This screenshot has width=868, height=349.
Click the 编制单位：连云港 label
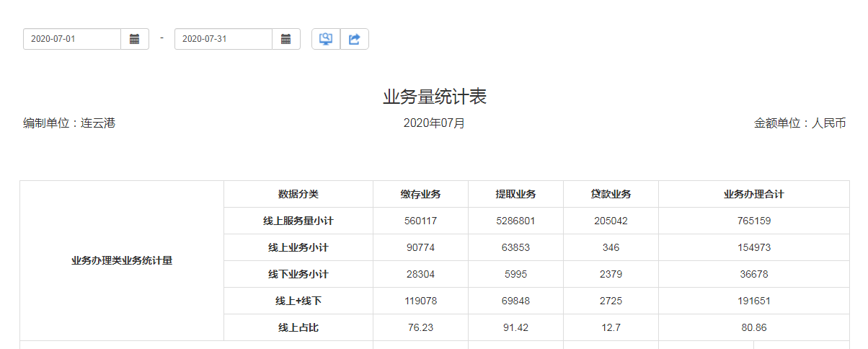point(69,123)
